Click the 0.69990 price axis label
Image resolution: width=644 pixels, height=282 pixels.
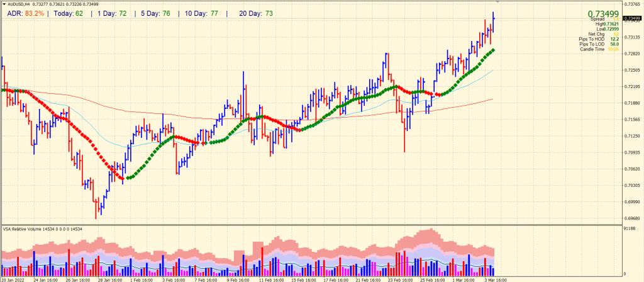pyautogui.click(x=633, y=201)
